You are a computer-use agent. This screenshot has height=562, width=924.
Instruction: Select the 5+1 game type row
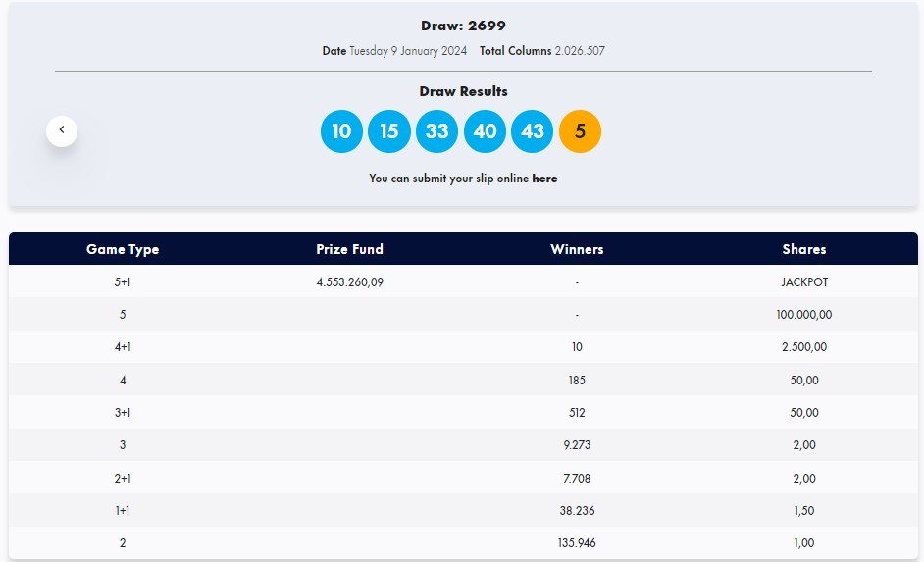click(123, 282)
